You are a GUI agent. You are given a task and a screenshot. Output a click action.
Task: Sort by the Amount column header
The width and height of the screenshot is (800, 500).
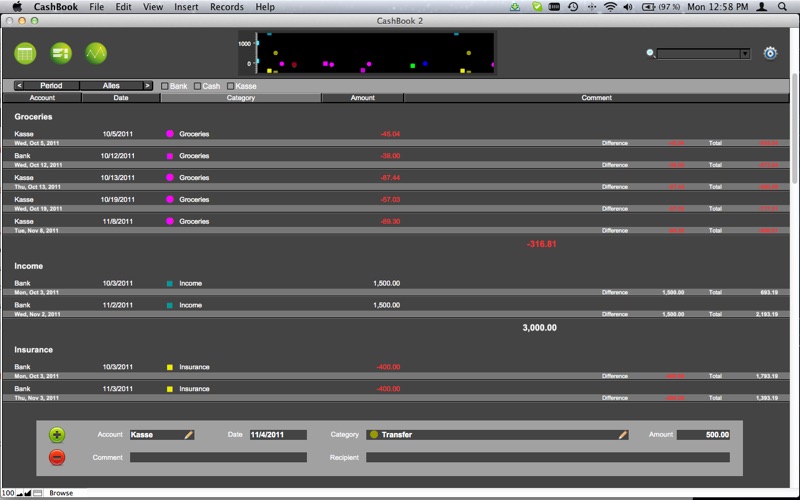(363, 98)
